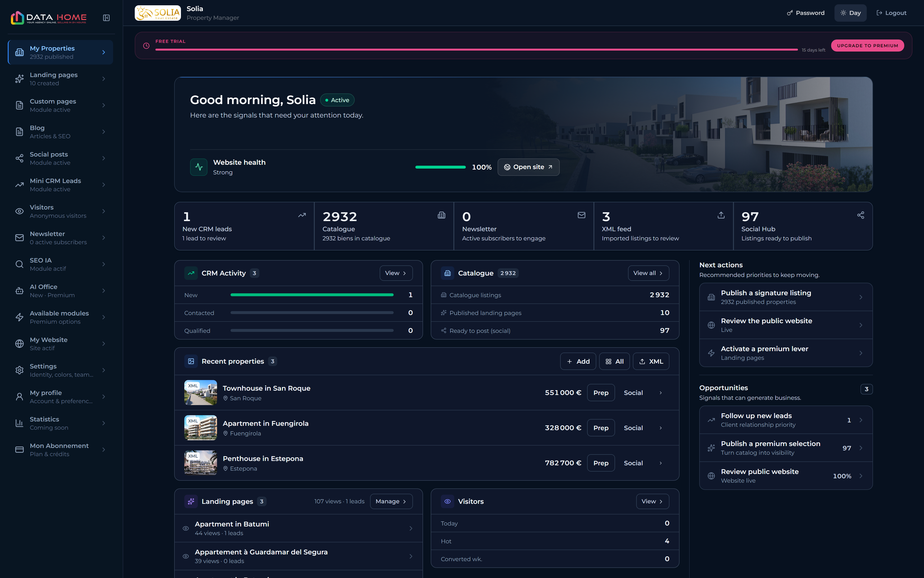Screen dimensions: 924x578
Task: Click the envelope icon on Newsletter stat card
Action: [x=582, y=215]
